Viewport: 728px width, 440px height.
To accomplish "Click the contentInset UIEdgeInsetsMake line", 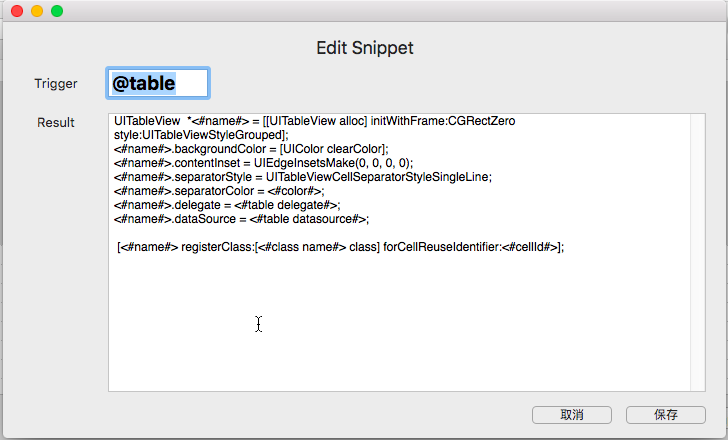I will pos(263,163).
